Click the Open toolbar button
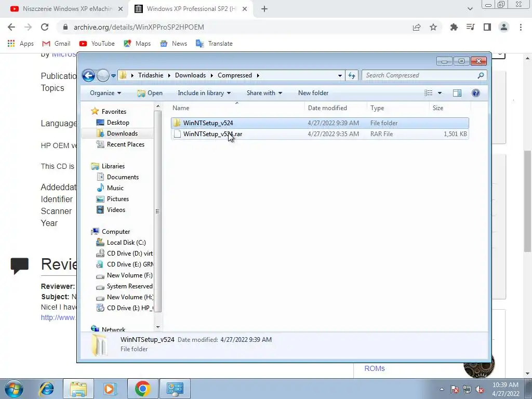 click(x=150, y=93)
